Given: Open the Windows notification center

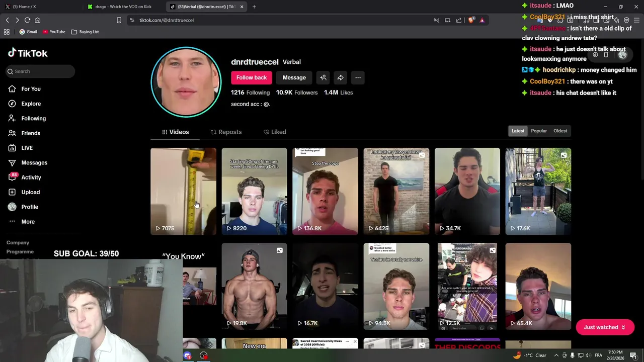Looking at the screenshot, I should tap(633, 355).
